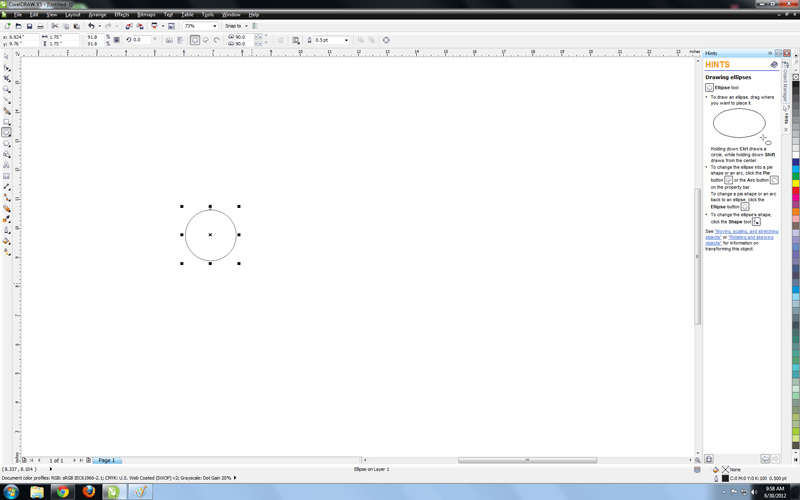The height and width of the screenshot is (500, 800).
Task: Select the Color Eyedropper tool
Action: [6, 219]
